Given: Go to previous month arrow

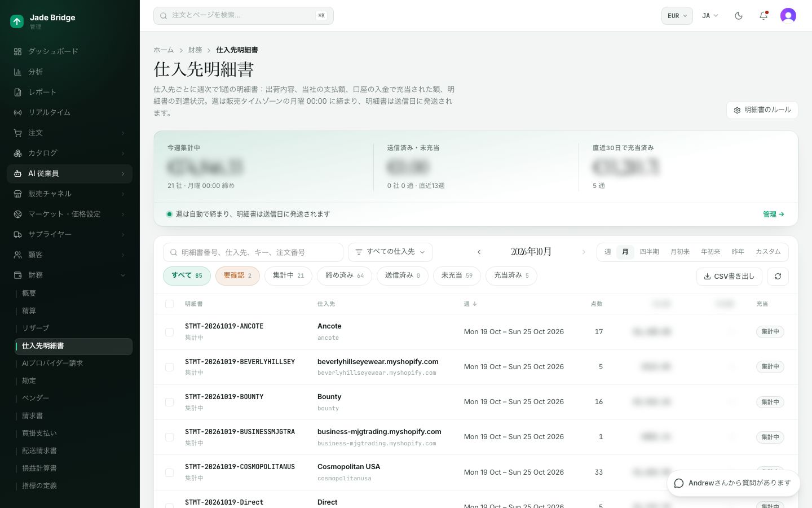Looking at the screenshot, I should coord(479,252).
